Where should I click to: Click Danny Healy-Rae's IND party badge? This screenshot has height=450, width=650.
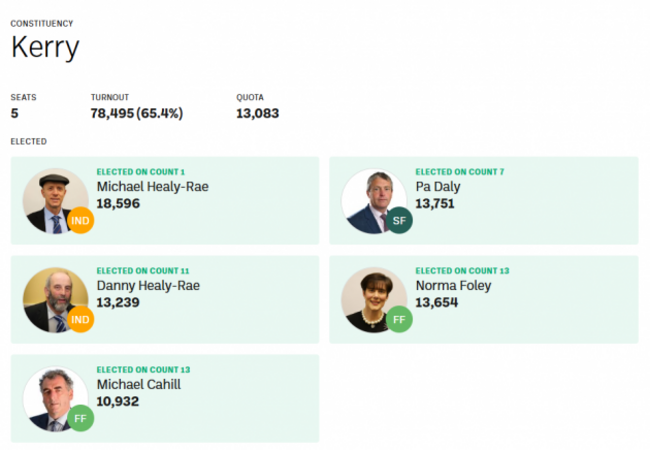80,319
